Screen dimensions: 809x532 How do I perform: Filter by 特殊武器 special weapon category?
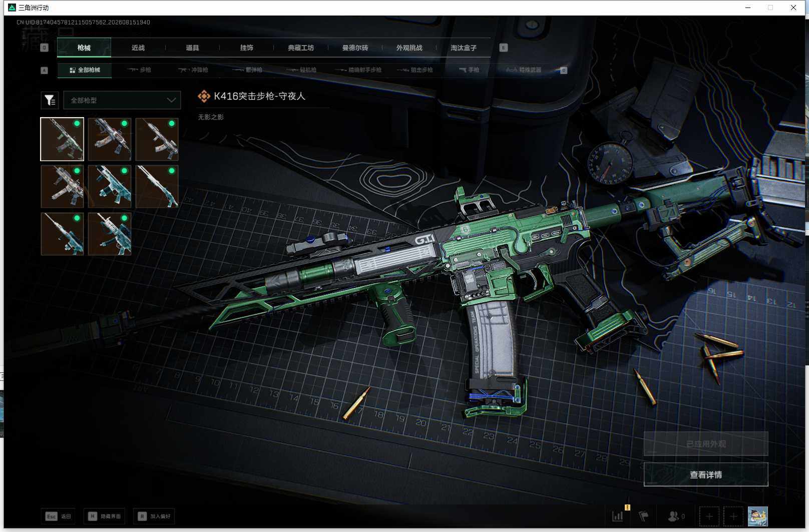point(524,70)
